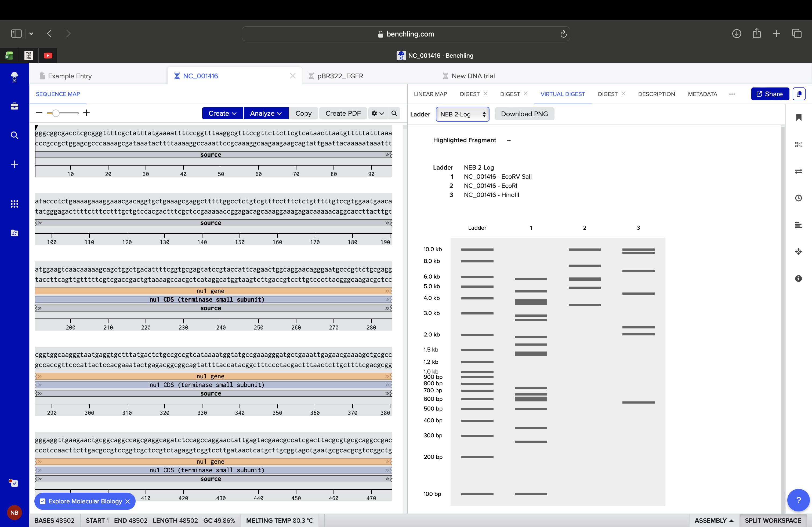Click the 'NC_001416 - HindIII' lane label

(x=491, y=195)
